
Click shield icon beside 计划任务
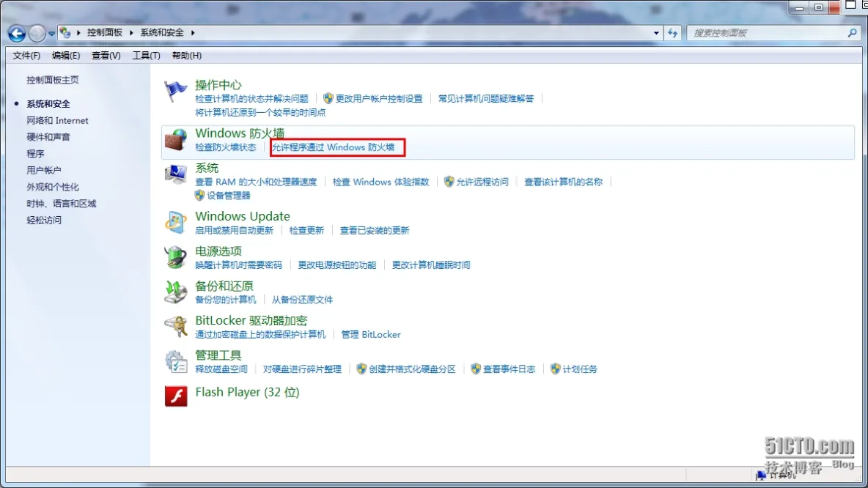click(555, 369)
